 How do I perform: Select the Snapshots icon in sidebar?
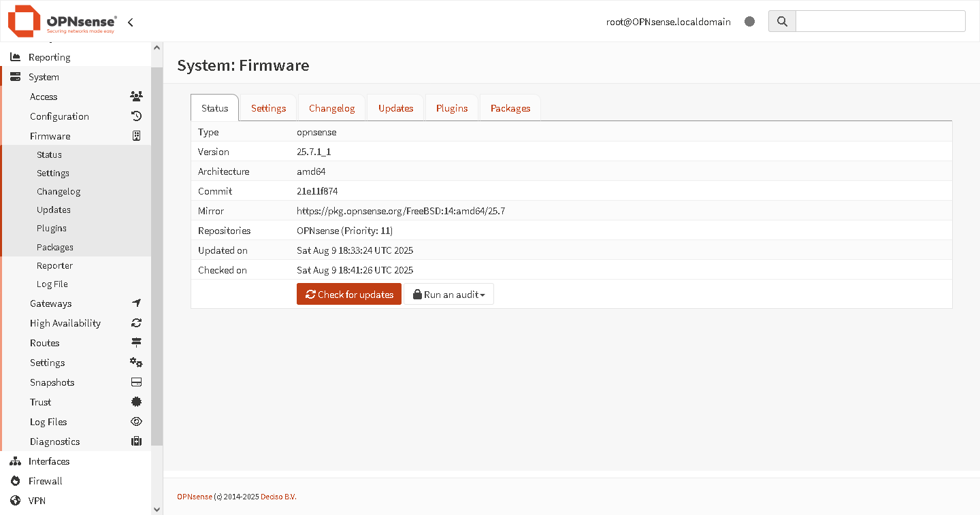[x=136, y=382]
